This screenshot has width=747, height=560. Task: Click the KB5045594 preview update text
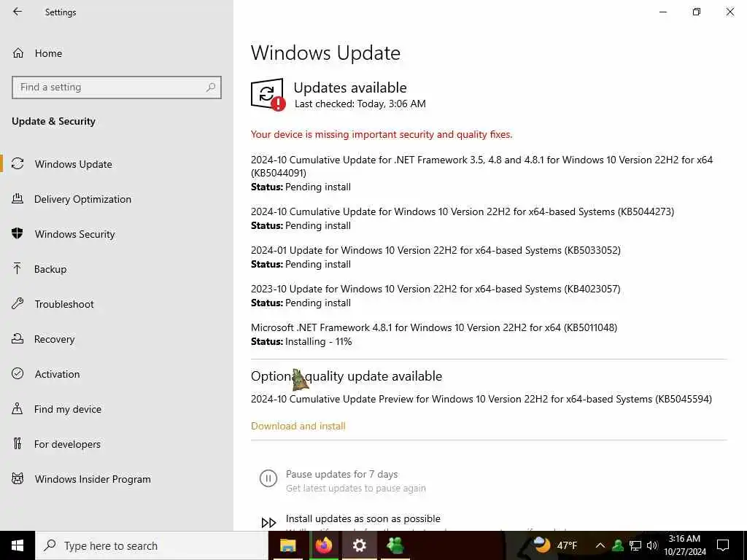[x=481, y=399]
